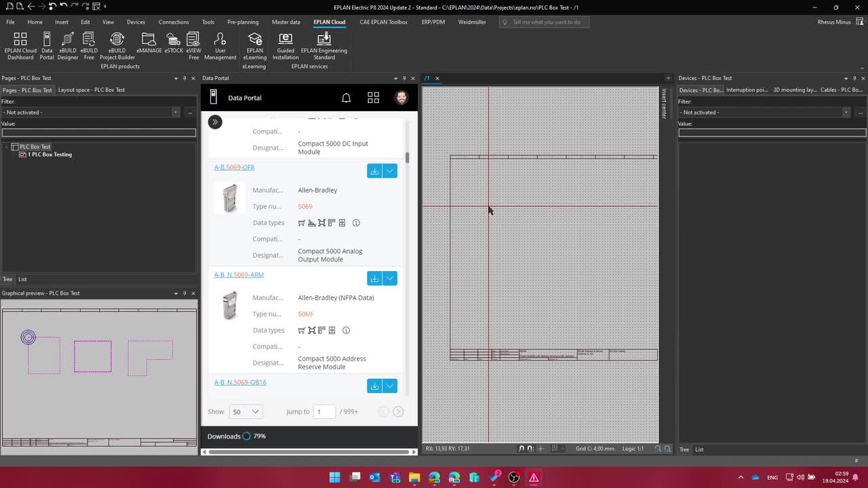This screenshot has height=488, width=868.
Task: Show data types info for 5069-OF8
Action: point(356,222)
